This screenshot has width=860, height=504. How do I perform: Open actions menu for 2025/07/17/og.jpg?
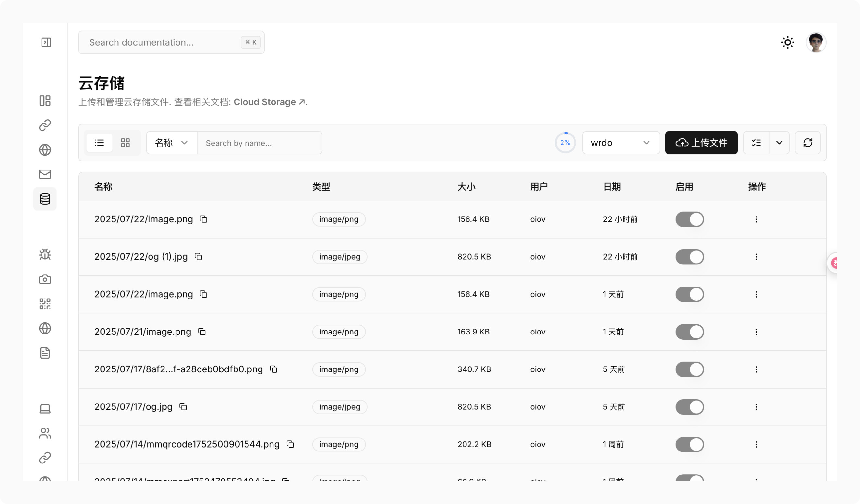(756, 407)
